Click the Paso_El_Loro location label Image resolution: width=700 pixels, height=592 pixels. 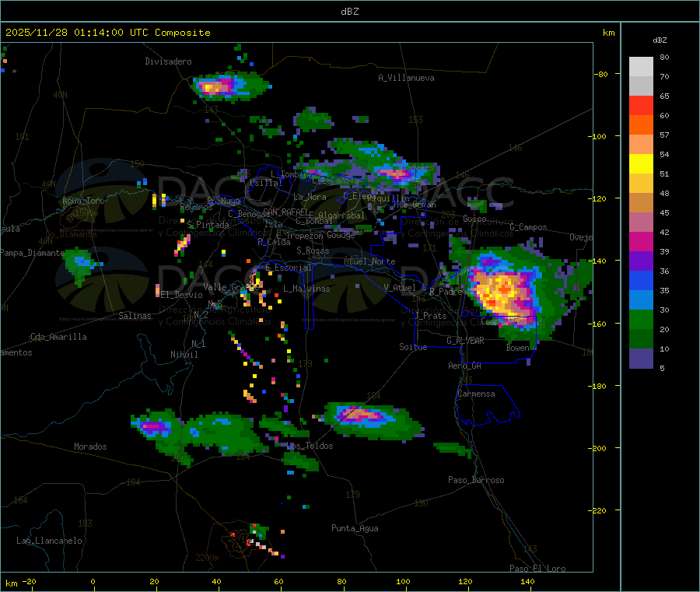pyautogui.click(x=537, y=569)
